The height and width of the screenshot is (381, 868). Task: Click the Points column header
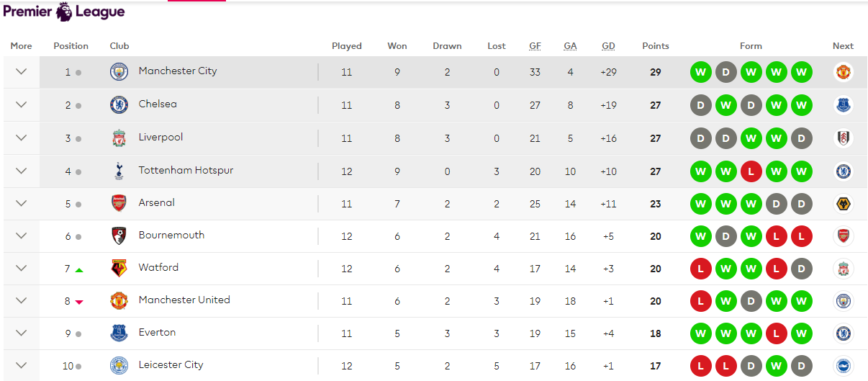[x=655, y=46]
